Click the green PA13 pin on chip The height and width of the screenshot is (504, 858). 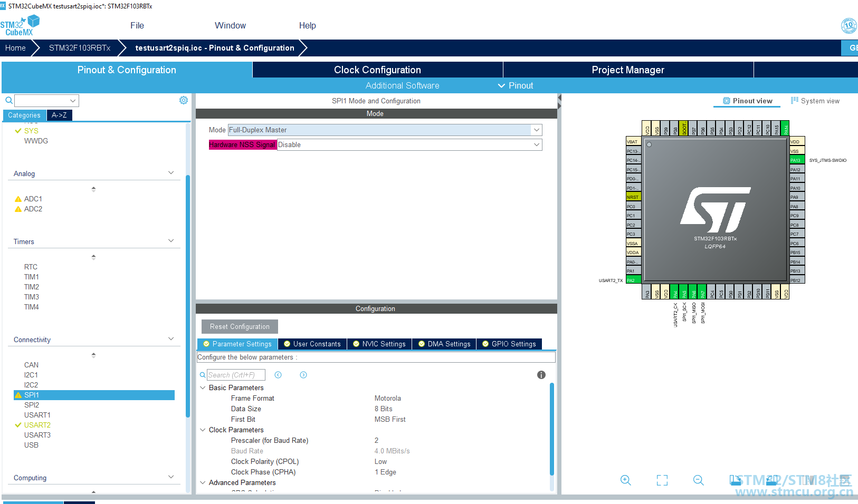pyautogui.click(x=797, y=160)
